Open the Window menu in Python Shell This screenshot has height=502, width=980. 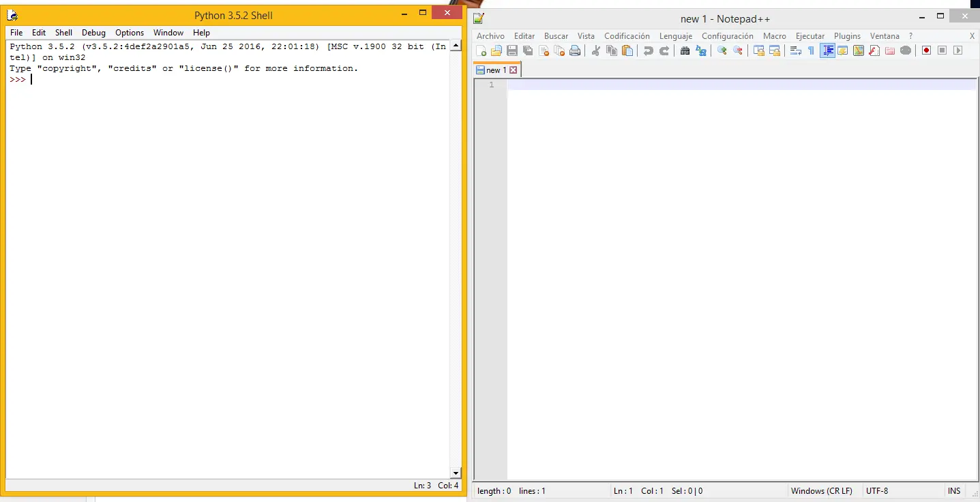click(168, 33)
